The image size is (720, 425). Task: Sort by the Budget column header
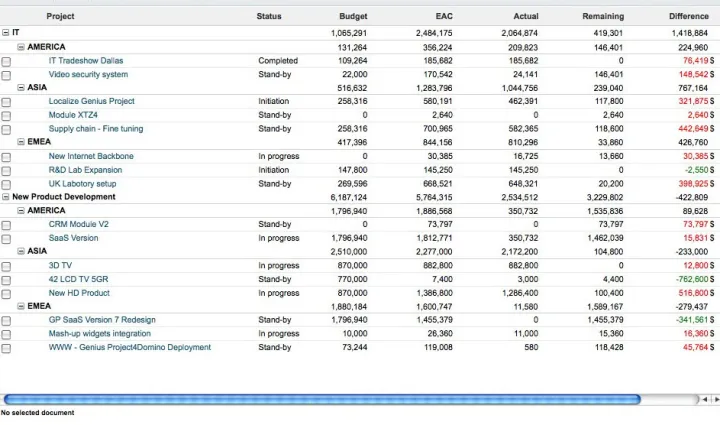(x=353, y=16)
